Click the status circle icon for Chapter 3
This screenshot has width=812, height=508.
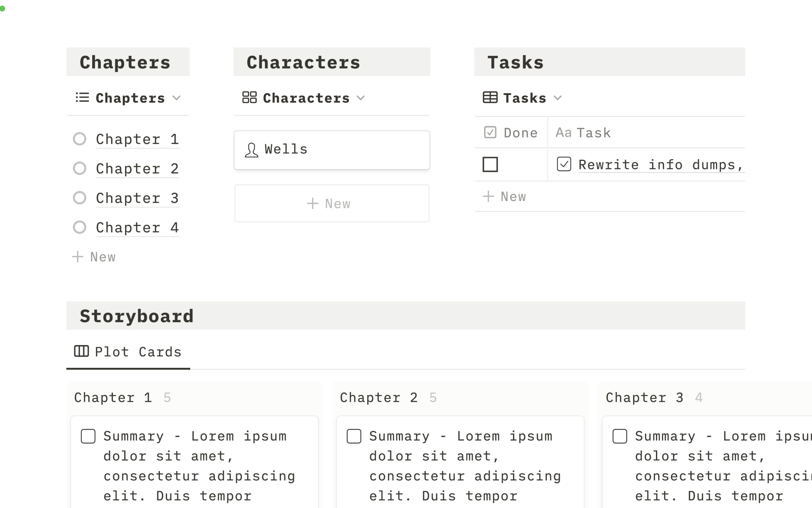coord(80,198)
